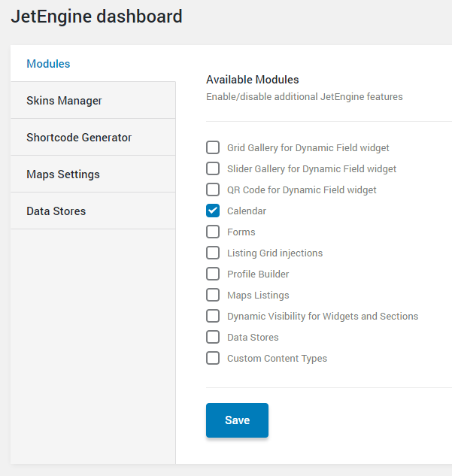Select the Data Stores sidebar tab
Screen dimensions: 452x476
[x=93, y=211]
